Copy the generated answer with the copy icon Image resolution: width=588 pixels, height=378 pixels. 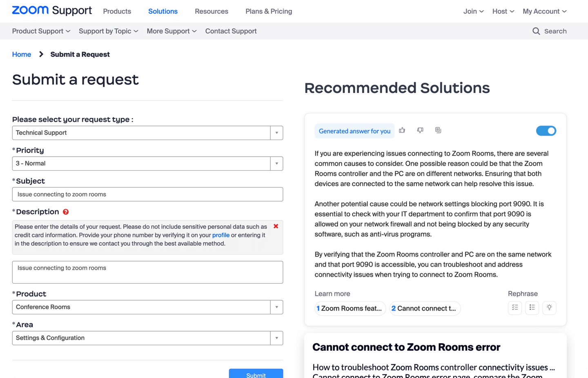pyautogui.click(x=438, y=130)
